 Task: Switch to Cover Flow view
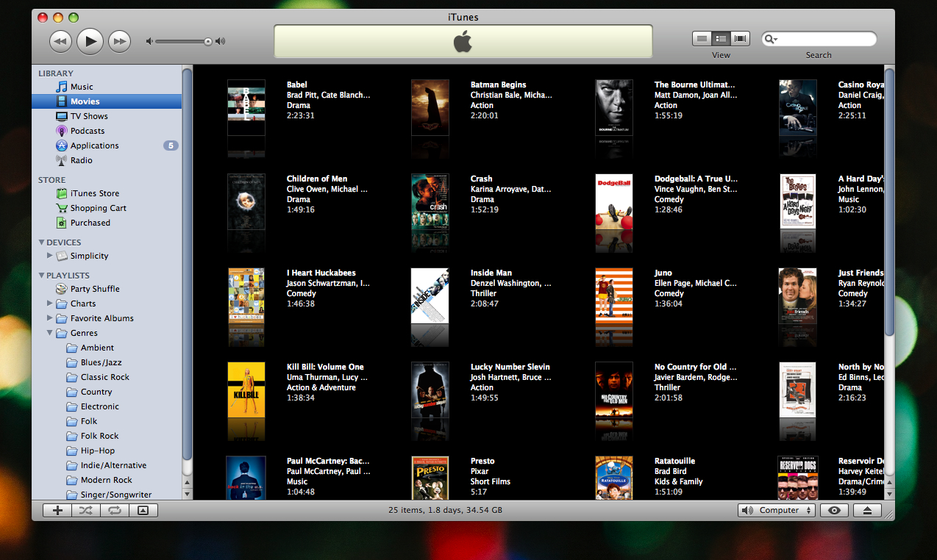740,38
